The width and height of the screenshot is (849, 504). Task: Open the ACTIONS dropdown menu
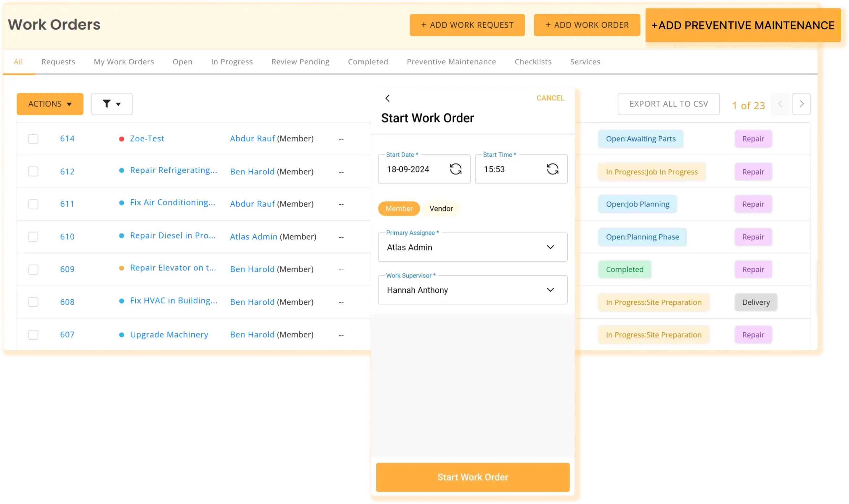tap(50, 104)
